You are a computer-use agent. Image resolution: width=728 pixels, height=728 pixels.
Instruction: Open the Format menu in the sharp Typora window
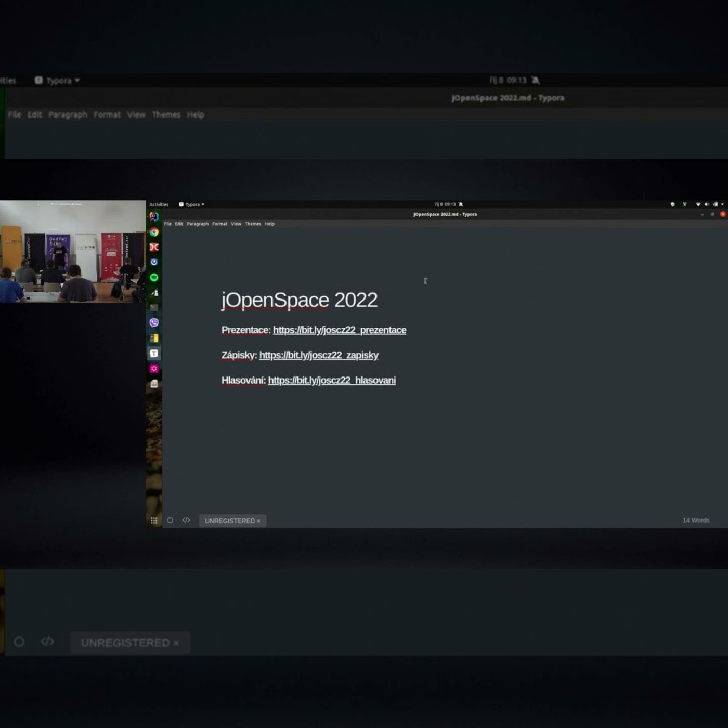[220, 224]
